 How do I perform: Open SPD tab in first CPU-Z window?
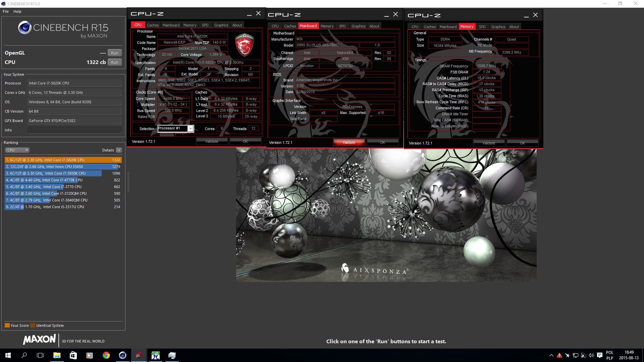205,25
